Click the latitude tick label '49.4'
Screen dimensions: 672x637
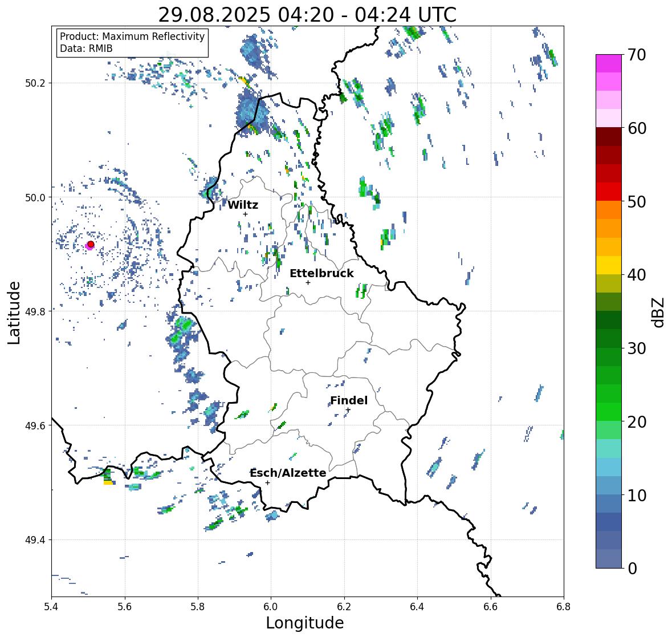point(35,539)
